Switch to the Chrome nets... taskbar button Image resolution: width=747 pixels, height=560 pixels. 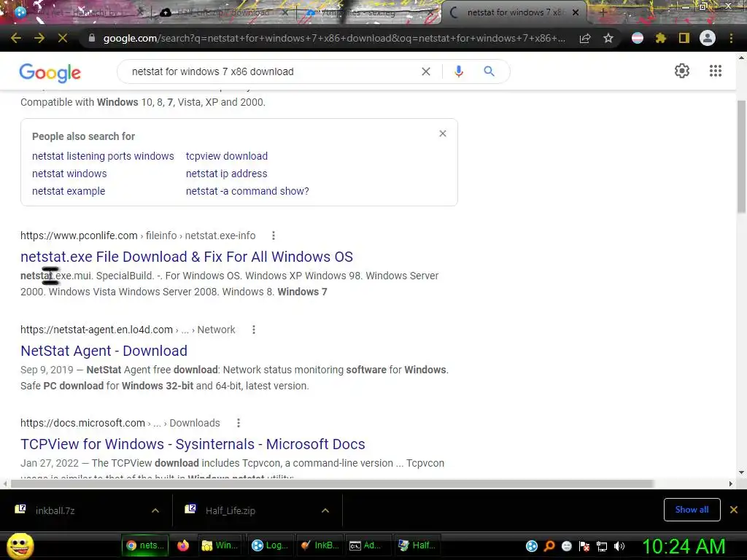click(145, 545)
